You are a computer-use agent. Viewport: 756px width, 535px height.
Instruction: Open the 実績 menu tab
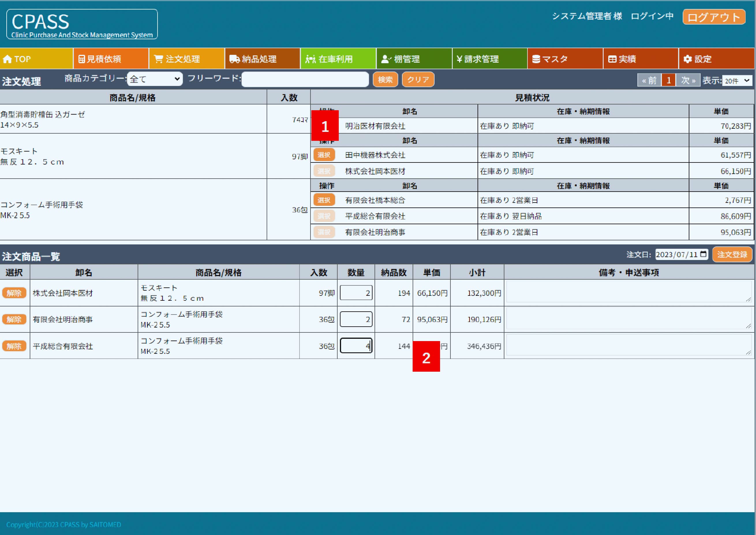(622, 59)
